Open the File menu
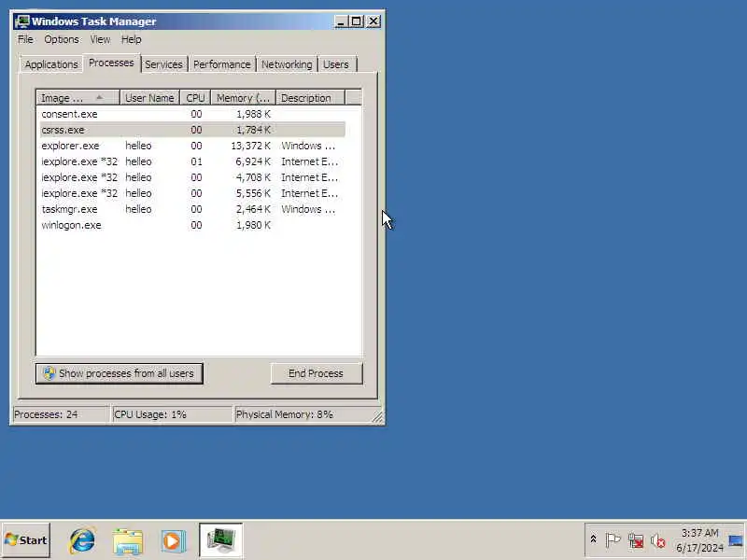The width and height of the screenshot is (747, 560). 25,39
